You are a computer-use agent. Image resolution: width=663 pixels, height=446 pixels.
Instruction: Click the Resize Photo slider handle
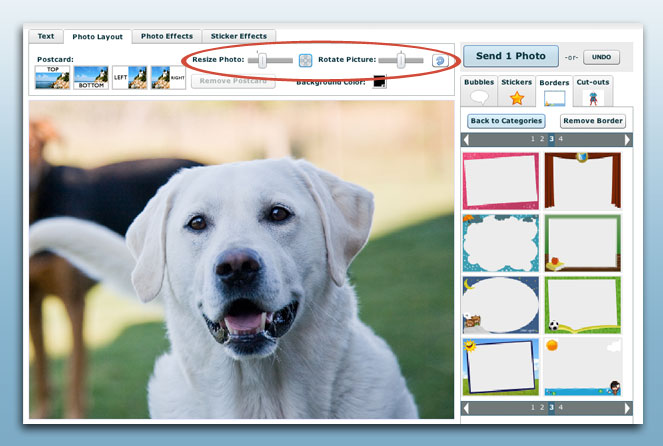coord(263,60)
